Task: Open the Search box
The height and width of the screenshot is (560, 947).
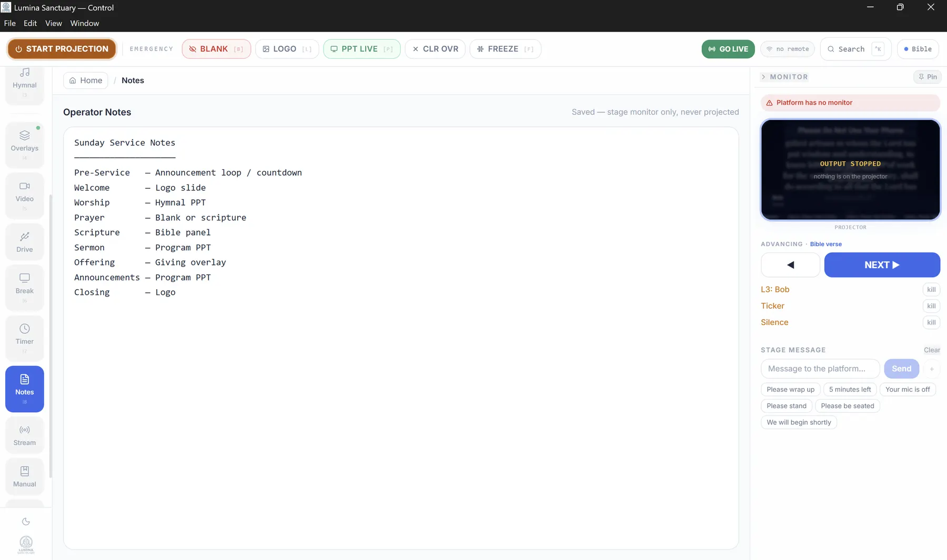Action: [x=855, y=49]
